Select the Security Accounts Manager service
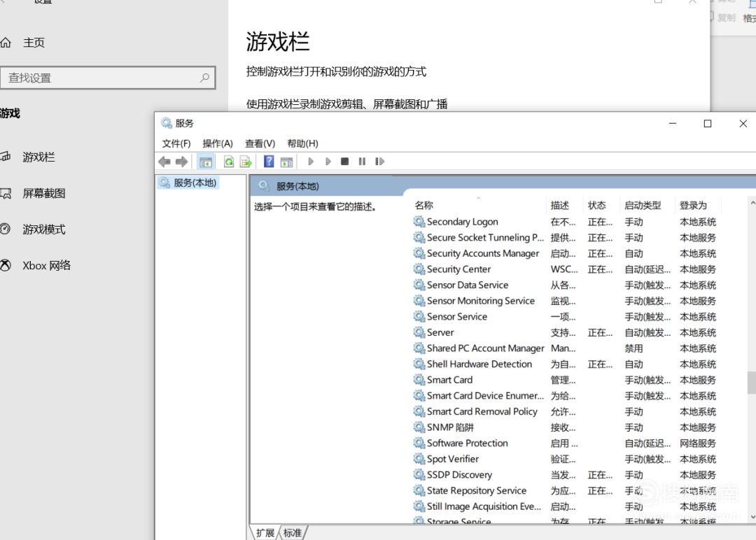The height and width of the screenshot is (540, 756). [x=482, y=253]
